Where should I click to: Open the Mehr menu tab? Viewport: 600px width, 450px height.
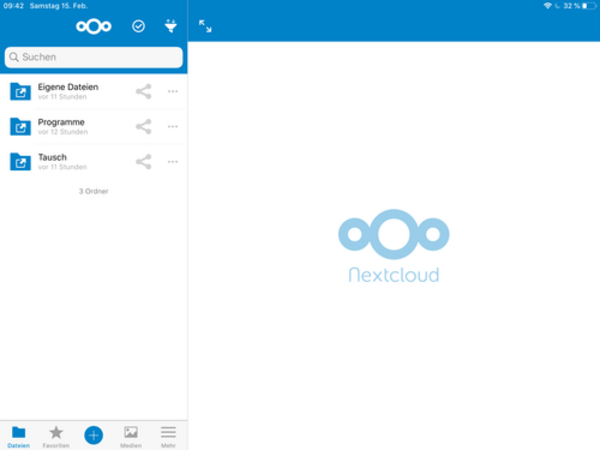point(168,437)
